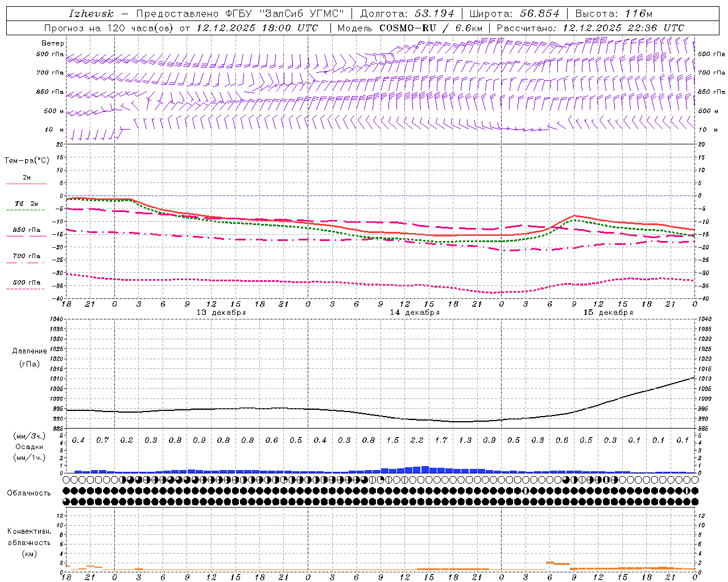The width and height of the screenshot is (728, 582).
Task: Click the "Ветер" wind panel label
Action: click(53, 43)
